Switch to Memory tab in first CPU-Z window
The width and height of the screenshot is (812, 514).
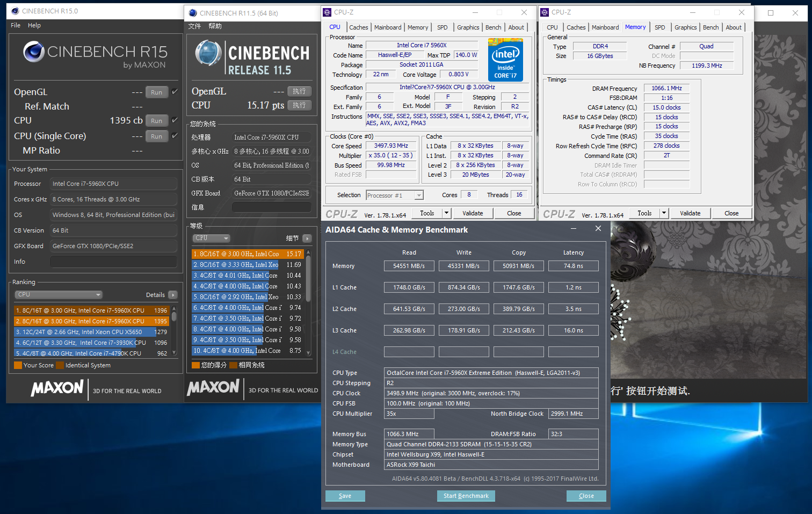pyautogui.click(x=418, y=27)
